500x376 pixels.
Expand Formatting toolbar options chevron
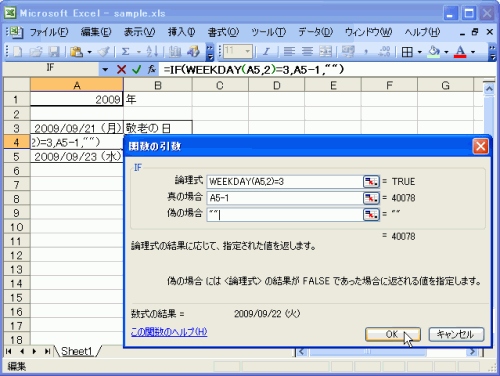[x=492, y=52]
